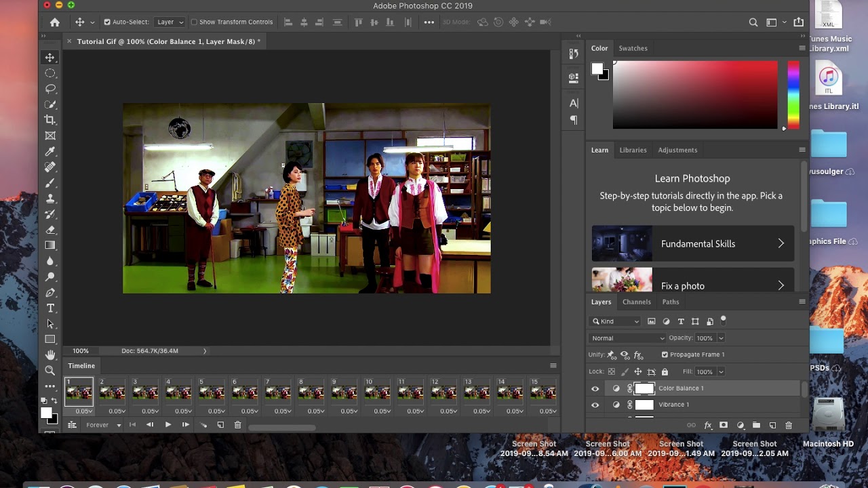Switch to the Swatches tab
The width and height of the screenshot is (868, 488).
[633, 48]
